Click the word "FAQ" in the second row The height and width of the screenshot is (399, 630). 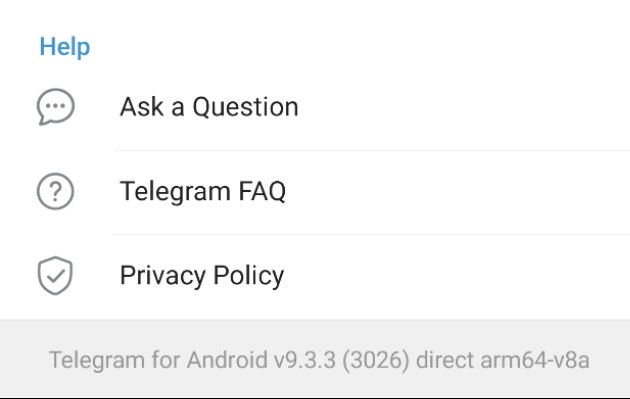(x=262, y=191)
